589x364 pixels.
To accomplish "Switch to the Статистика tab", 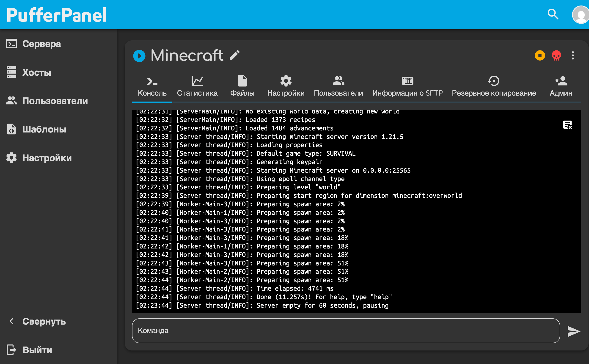I will [197, 87].
